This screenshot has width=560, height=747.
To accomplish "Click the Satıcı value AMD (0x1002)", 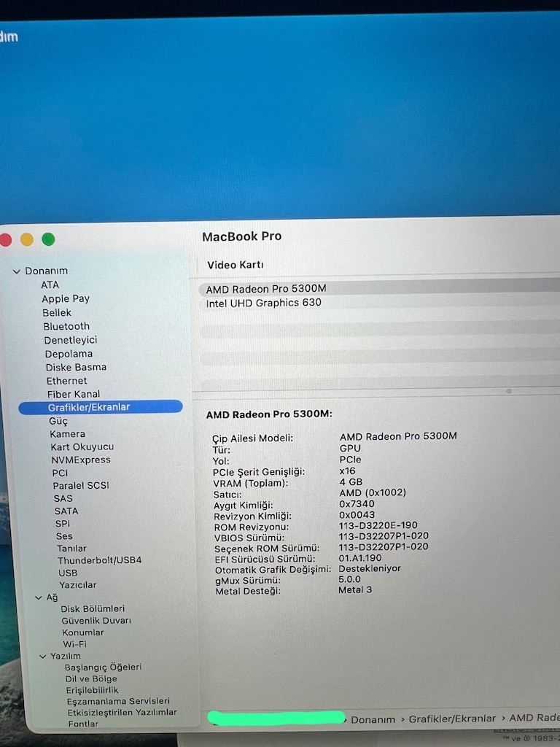I will (x=373, y=492).
